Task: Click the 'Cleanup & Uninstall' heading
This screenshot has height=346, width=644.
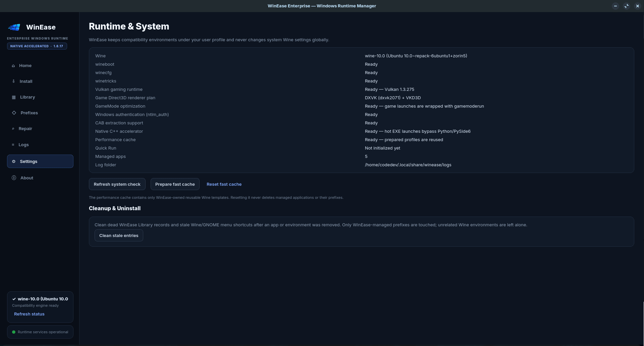Action: 115,208
